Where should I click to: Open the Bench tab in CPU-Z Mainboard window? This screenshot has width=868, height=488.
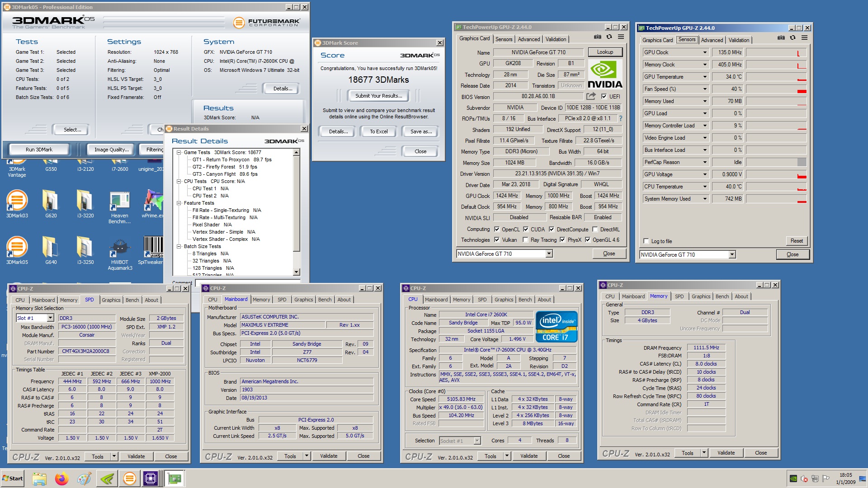(325, 300)
